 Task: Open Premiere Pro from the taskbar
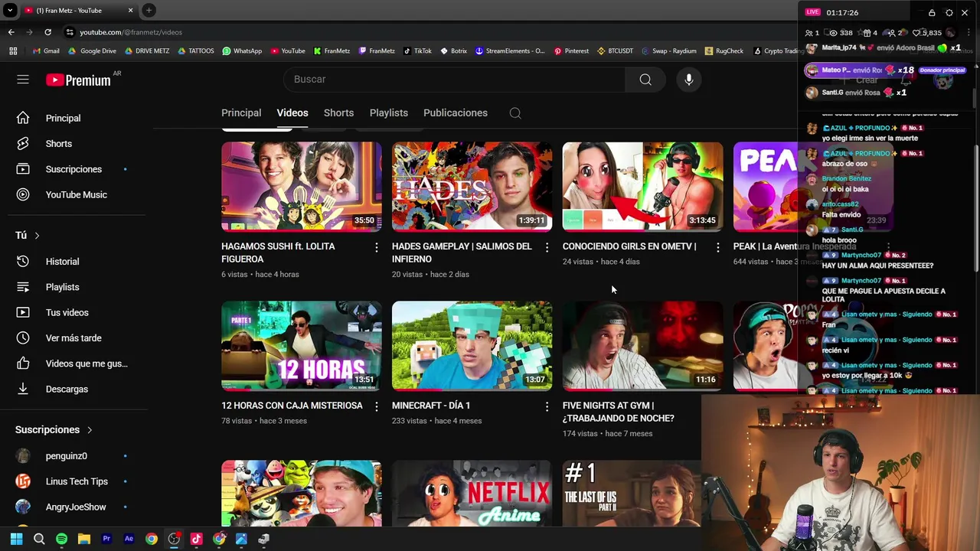(x=106, y=539)
